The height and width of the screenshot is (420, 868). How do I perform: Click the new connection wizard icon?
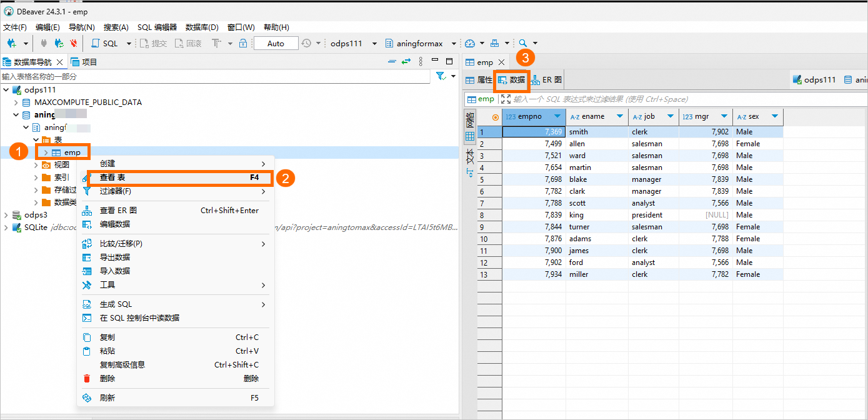click(11, 43)
